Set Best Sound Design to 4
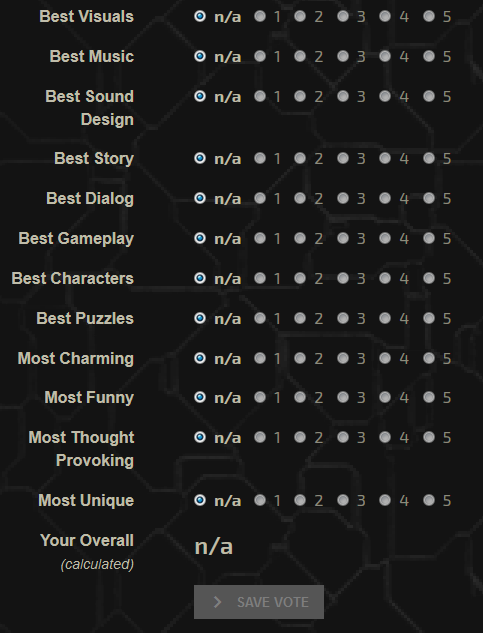Viewport: 483px width, 633px height. pyautogui.click(x=385, y=96)
